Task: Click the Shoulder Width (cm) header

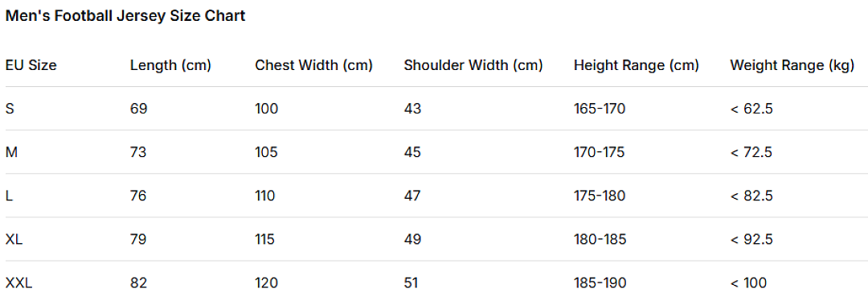Action: [473, 65]
